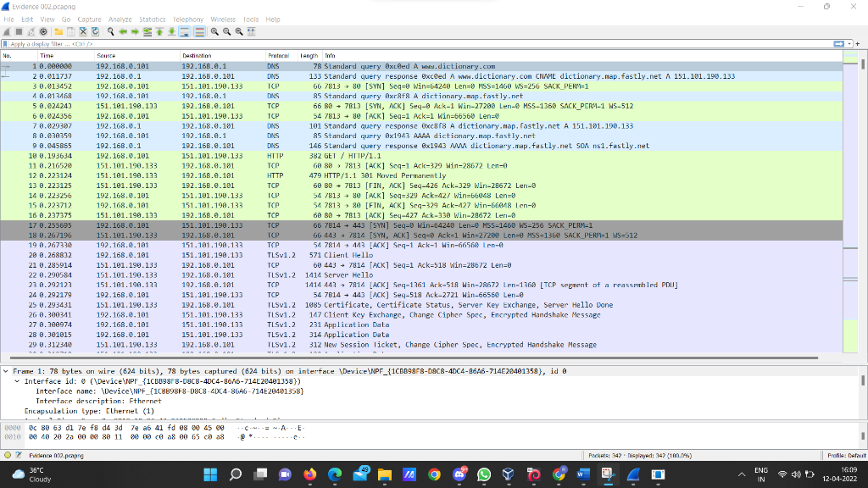Toggle packet list colorization
Image resolution: width=868 pixels, height=488 pixels.
(x=199, y=31)
